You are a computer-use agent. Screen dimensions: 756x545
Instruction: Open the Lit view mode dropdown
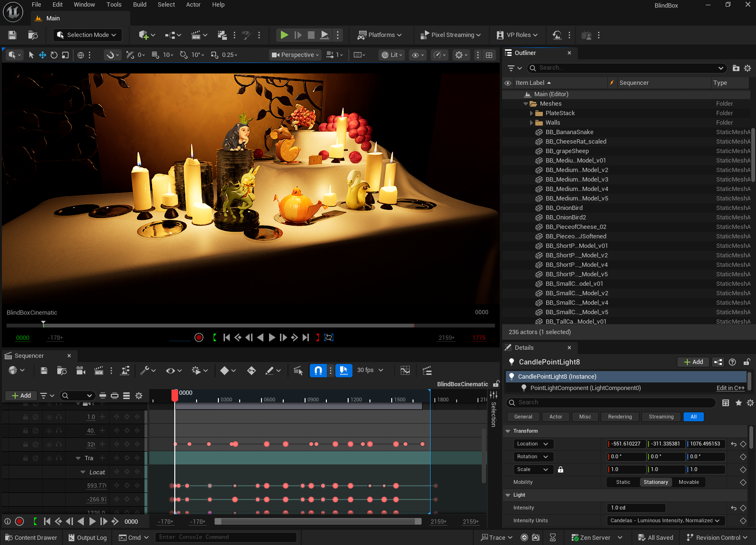tap(392, 55)
